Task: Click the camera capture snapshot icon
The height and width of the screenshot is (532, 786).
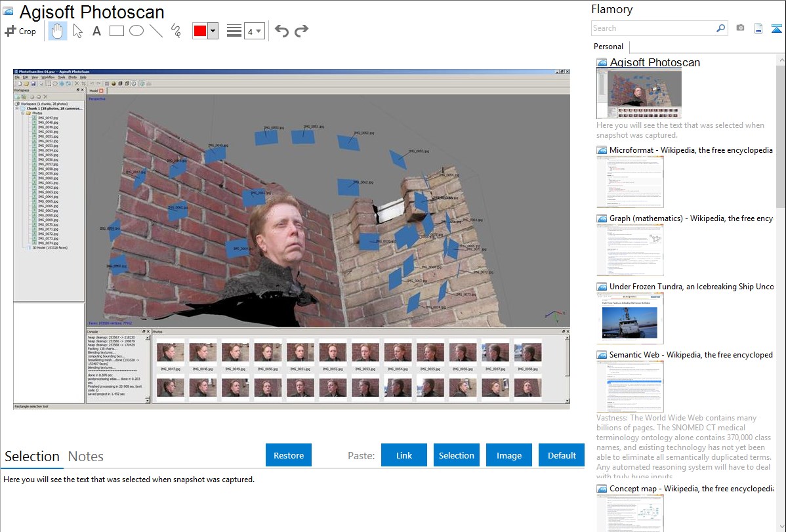Action: pos(740,28)
